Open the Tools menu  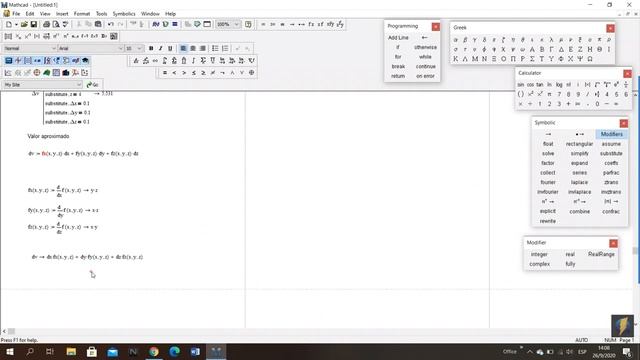point(101,13)
